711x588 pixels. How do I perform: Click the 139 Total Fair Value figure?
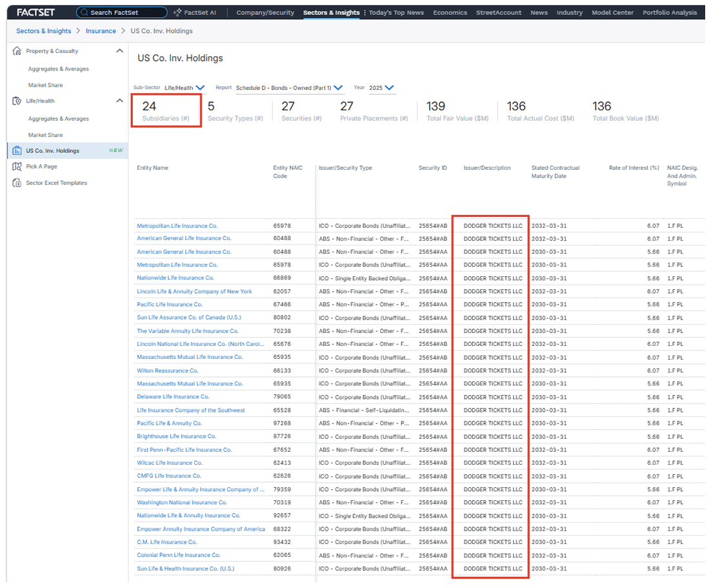tap(457, 111)
